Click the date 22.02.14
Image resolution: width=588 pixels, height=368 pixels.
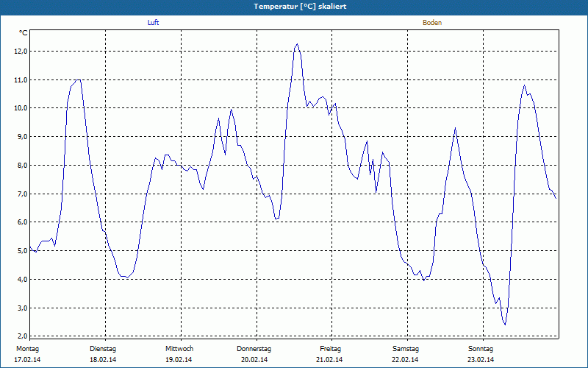point(405,360)
